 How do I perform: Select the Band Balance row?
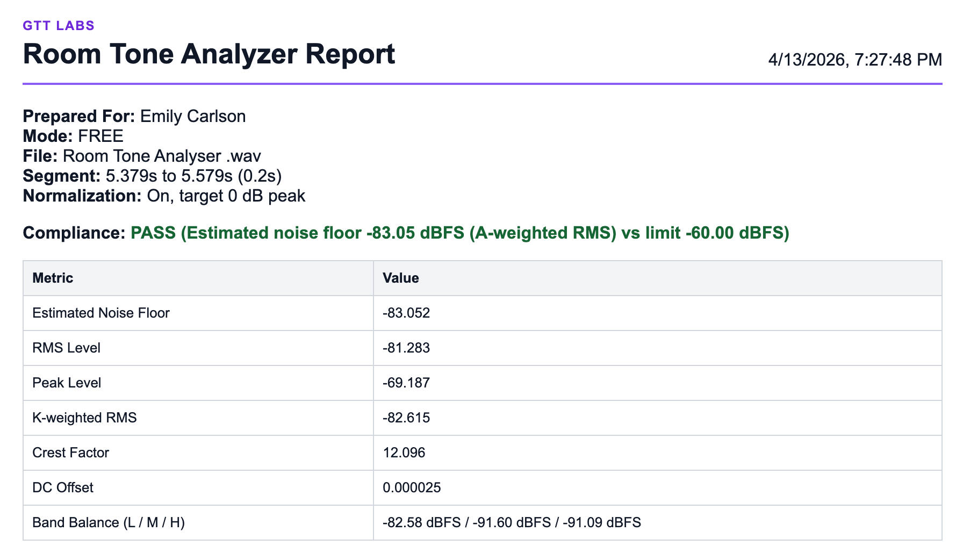(x=109, y=522)
